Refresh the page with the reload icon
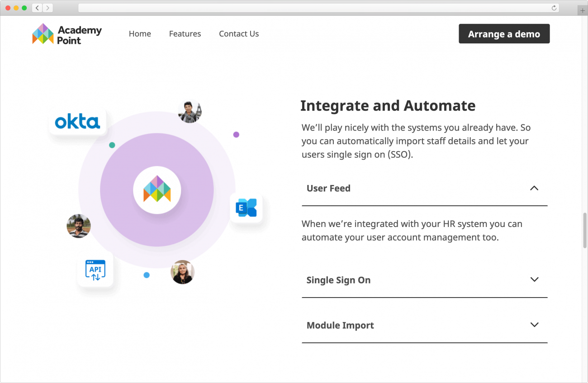 pos(554,8)
